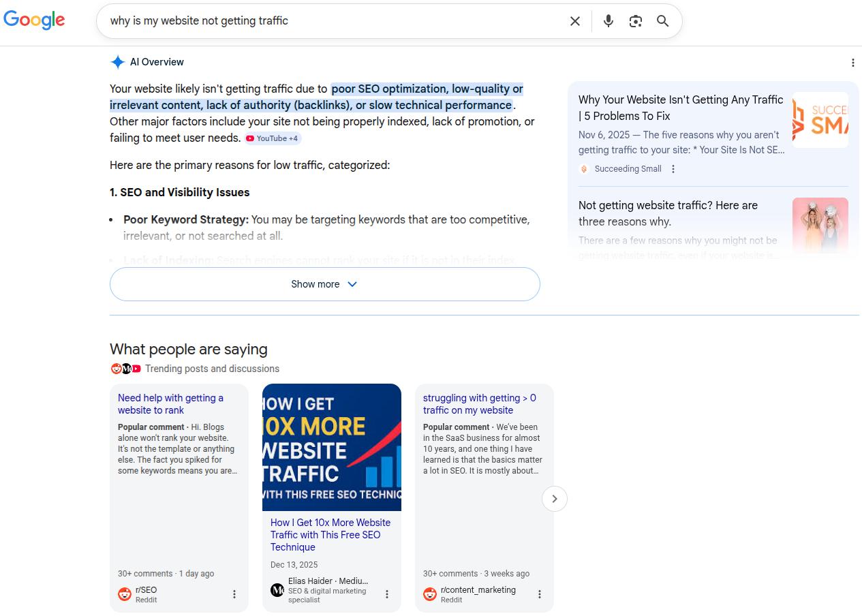Click the AI Overview sparkle icon
The height and width of the screenshot is (616, 862).
point(118,62)
